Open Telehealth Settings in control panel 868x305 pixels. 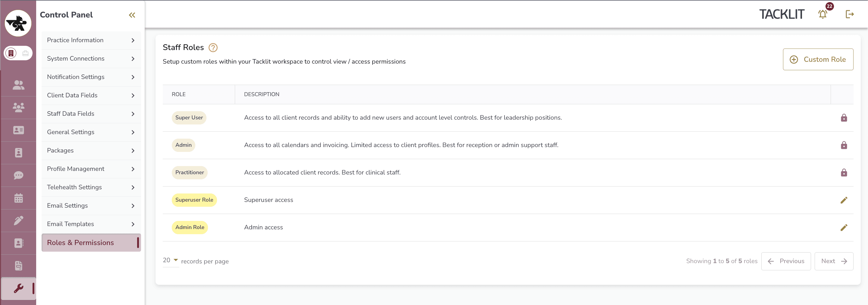pyautogui.click(x=91, y=187)
